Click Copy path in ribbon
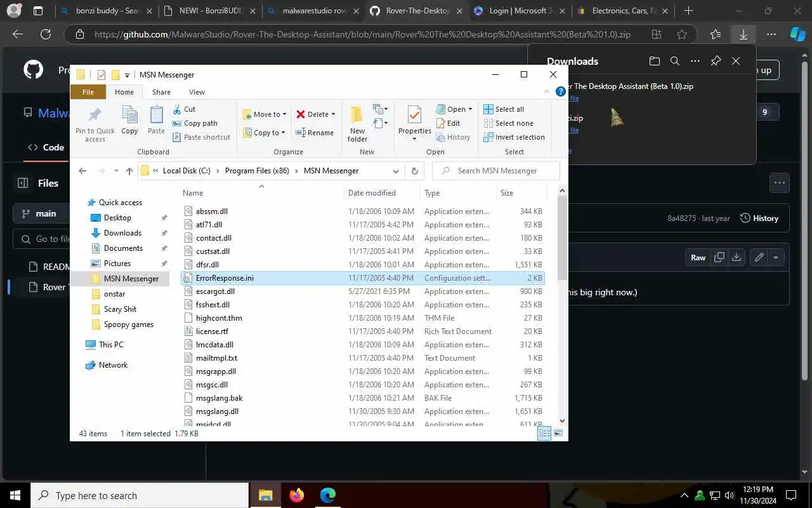The width and height of the screenshot is (812, 508). pos(195,123)
